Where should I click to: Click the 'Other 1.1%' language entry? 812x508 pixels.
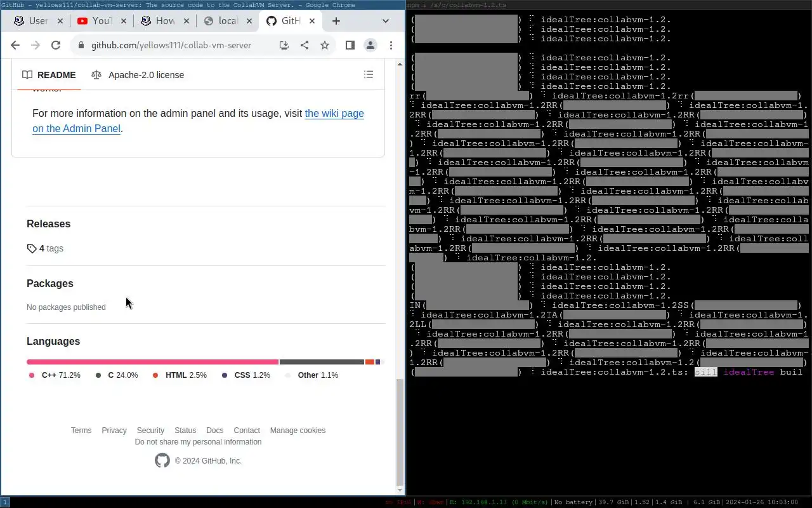coord(311,375)
